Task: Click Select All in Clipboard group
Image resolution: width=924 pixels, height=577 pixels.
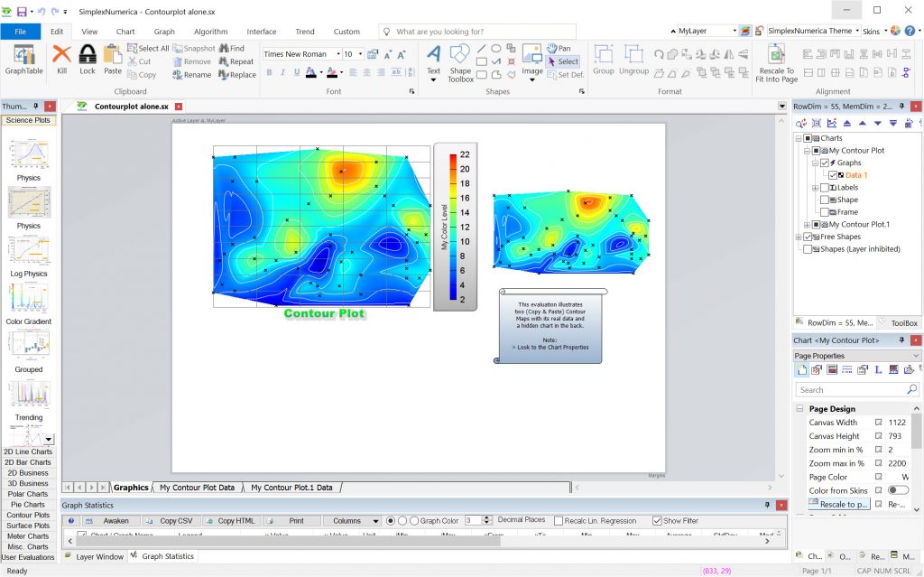Action: 149,49
